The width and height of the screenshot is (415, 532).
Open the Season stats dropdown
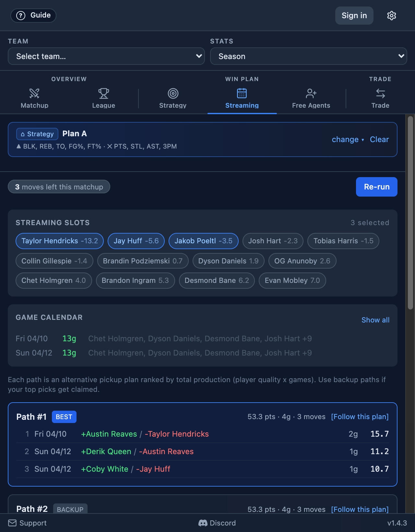[x=309, y=56]
